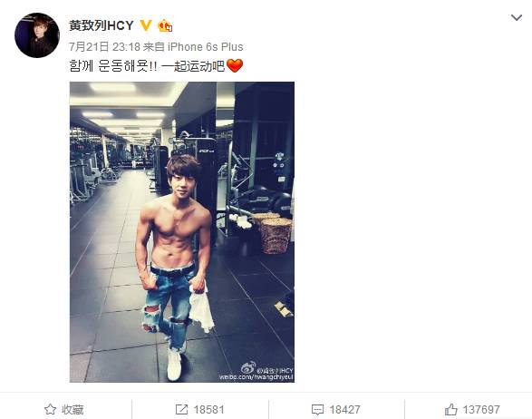The width and height of the screenshot is (532, 419).
Task: Open the 黄致列HCY username link
Action: [x=102, y=25]
